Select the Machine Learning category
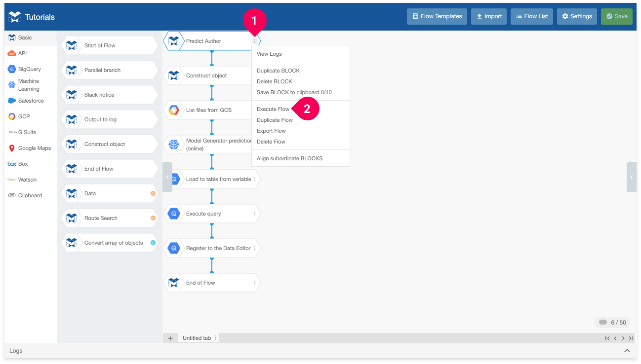This screenshot has width=641, height=364. click(31, 85)
